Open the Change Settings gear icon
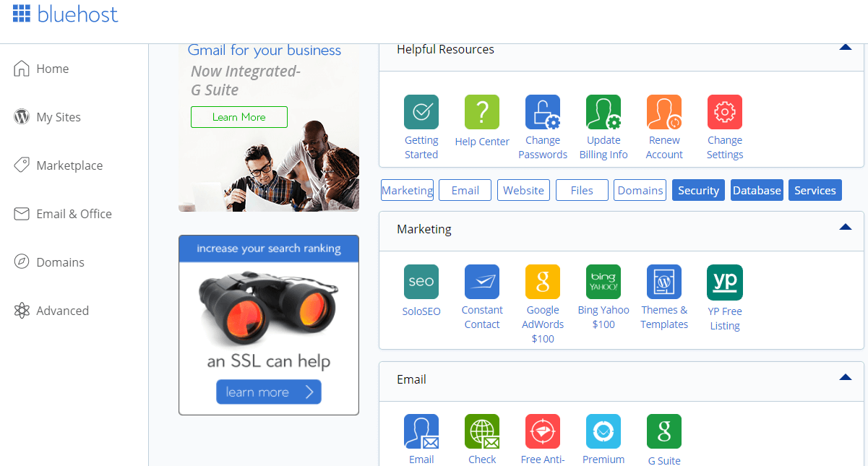868x466 pixels. (x=725, y=112)
